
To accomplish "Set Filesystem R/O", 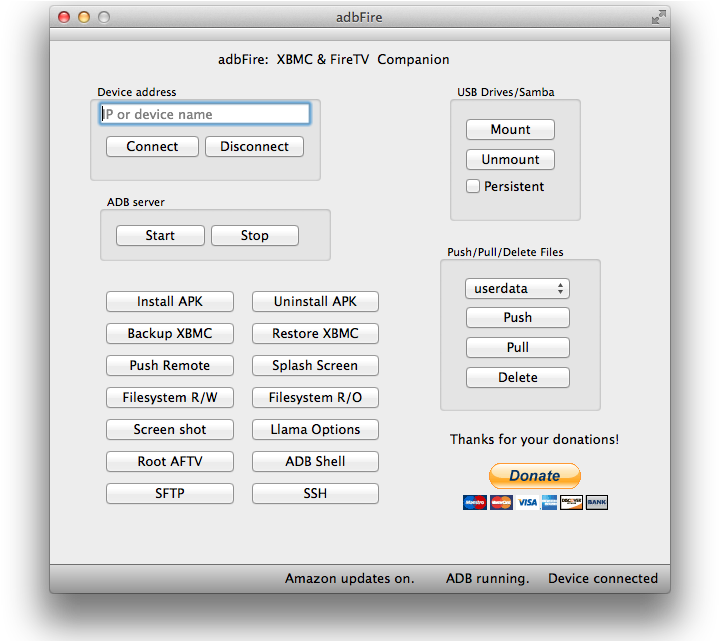I will tap(315, 397).
